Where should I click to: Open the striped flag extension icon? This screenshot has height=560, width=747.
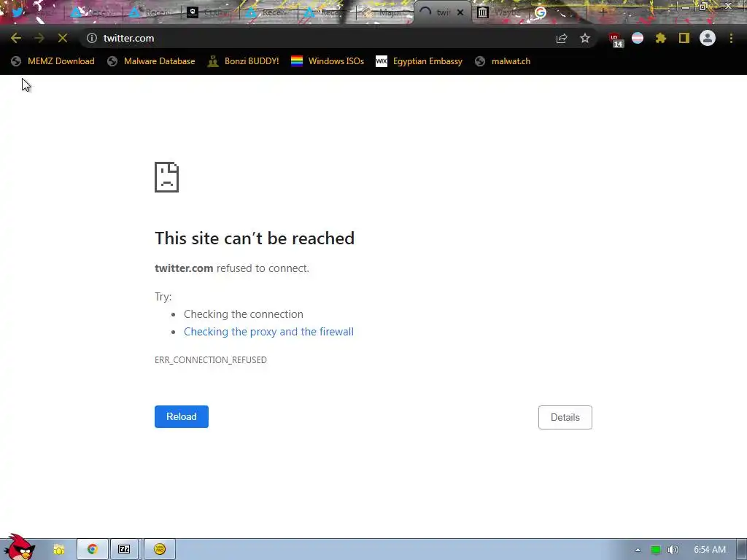pyautogui.click(x=638, y=38)
